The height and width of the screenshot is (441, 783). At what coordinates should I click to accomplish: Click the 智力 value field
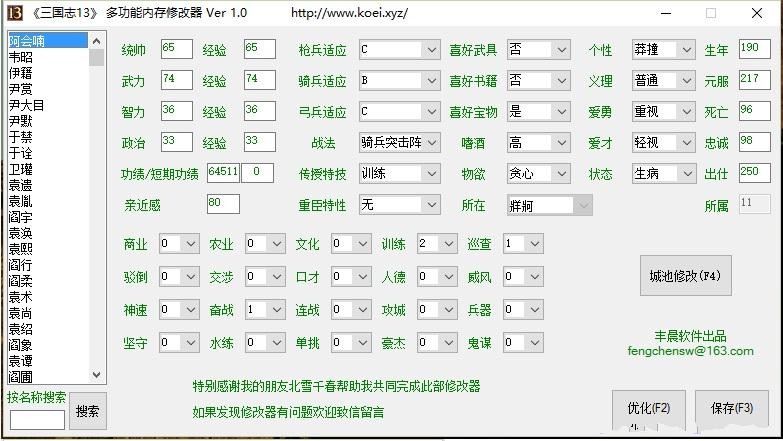pos(177,111)
